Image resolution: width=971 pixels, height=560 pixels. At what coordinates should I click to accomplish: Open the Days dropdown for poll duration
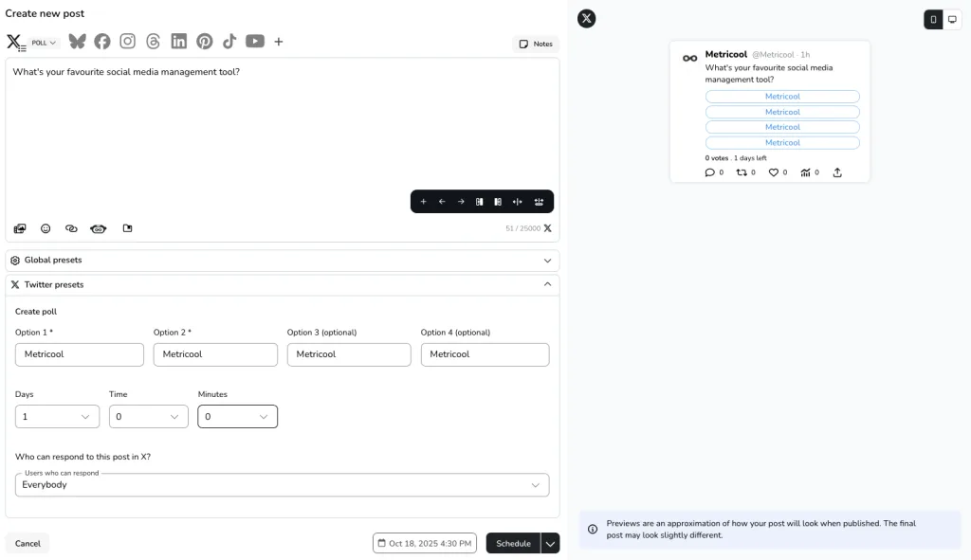pyautogui.click(x=57, y=416)
